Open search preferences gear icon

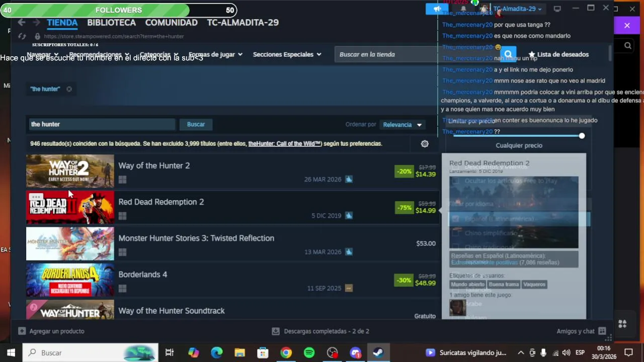425,144
